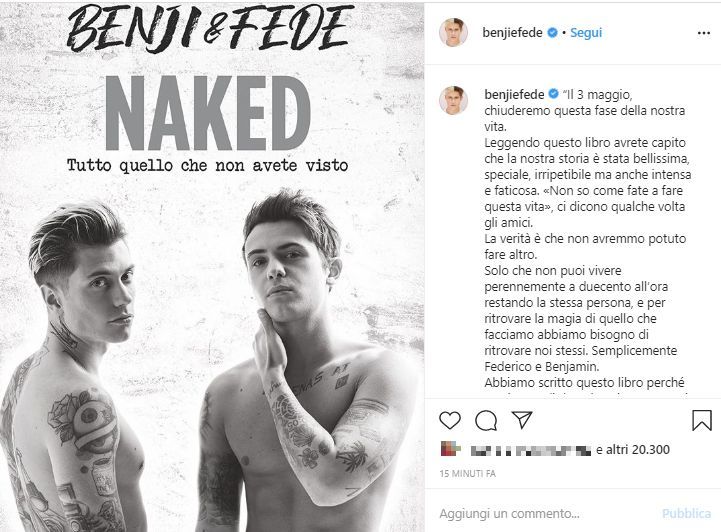View likes list 'e altri 20.300'

(633, 450)
